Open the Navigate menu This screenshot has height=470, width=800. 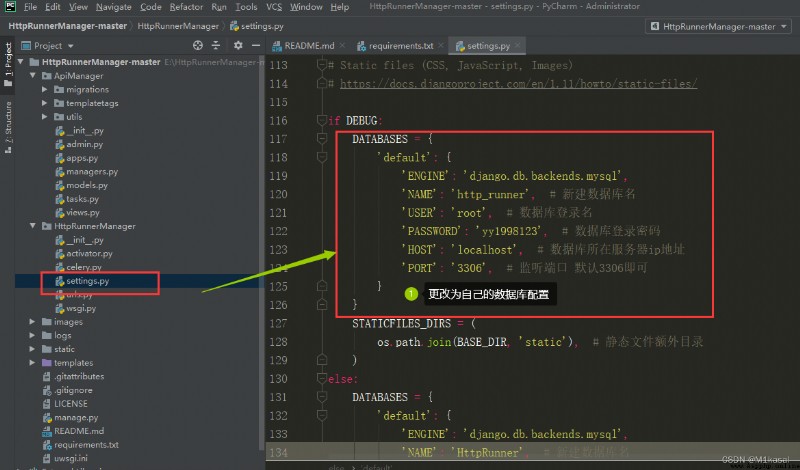click(x=113, y=7)
